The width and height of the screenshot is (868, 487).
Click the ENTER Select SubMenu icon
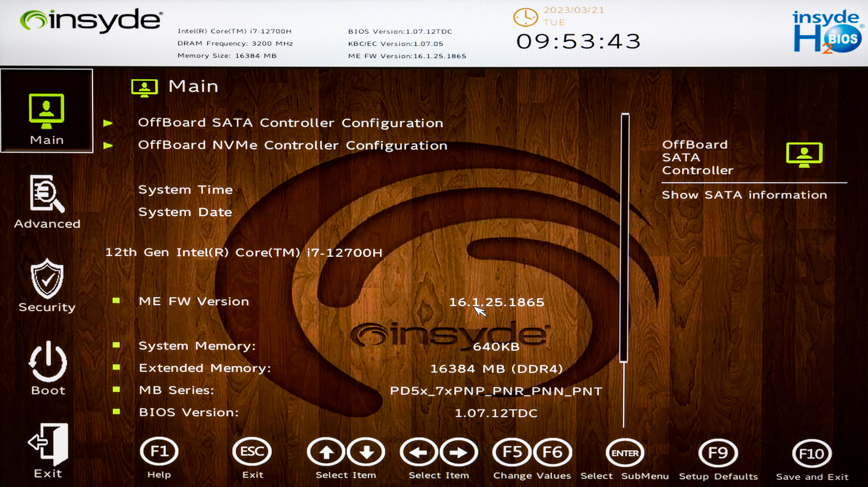click(625, 453)
